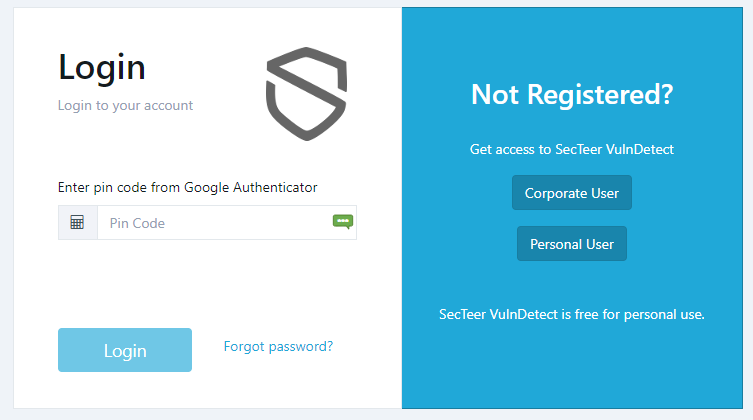Open the green password manager icon in Pin field
753x420 pixels.
[x=343, y=221]
